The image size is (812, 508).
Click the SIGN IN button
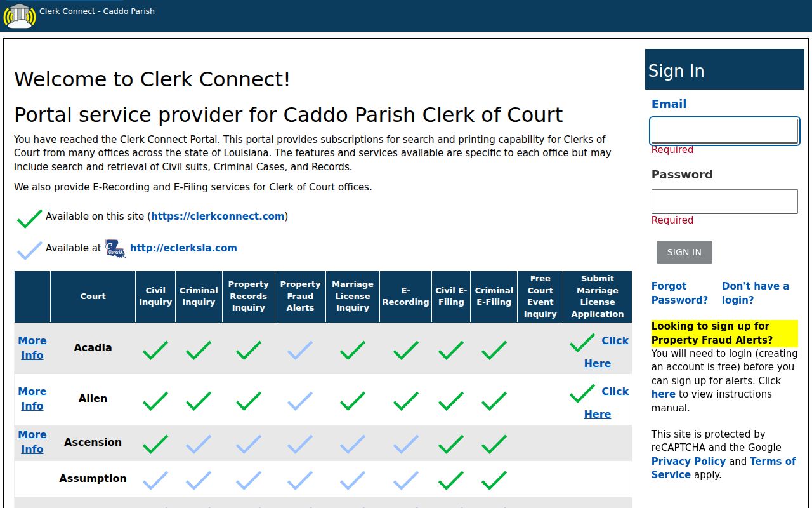coord(684,252)
